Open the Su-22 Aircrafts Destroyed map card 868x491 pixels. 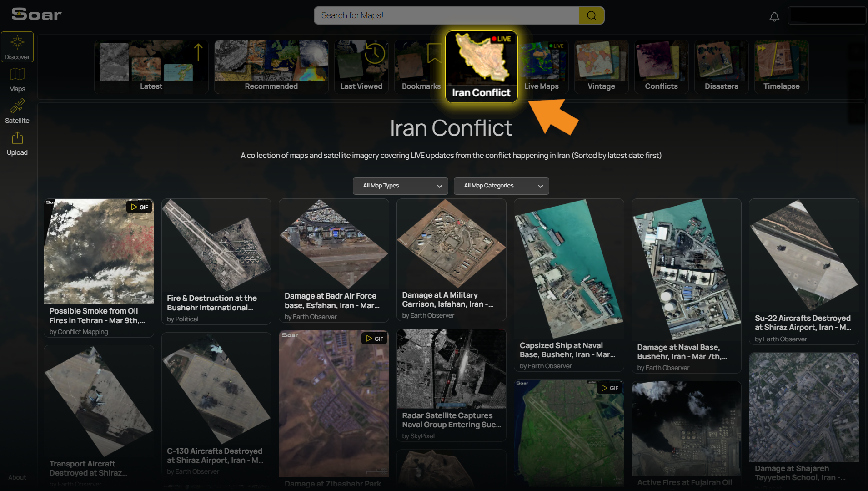[803, 272]
